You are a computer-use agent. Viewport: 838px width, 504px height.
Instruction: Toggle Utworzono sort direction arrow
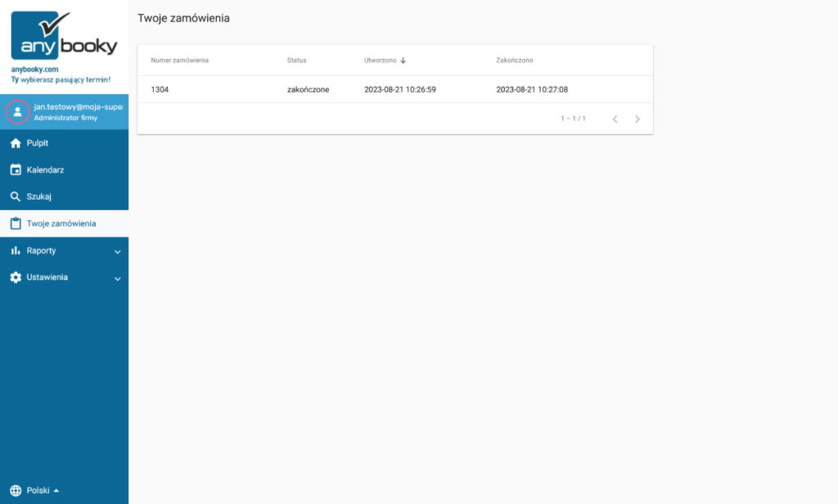[403, 61]
